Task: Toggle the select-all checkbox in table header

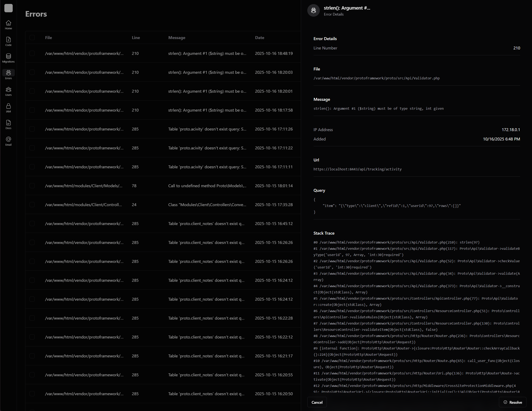Action: [x=32, y=37]
